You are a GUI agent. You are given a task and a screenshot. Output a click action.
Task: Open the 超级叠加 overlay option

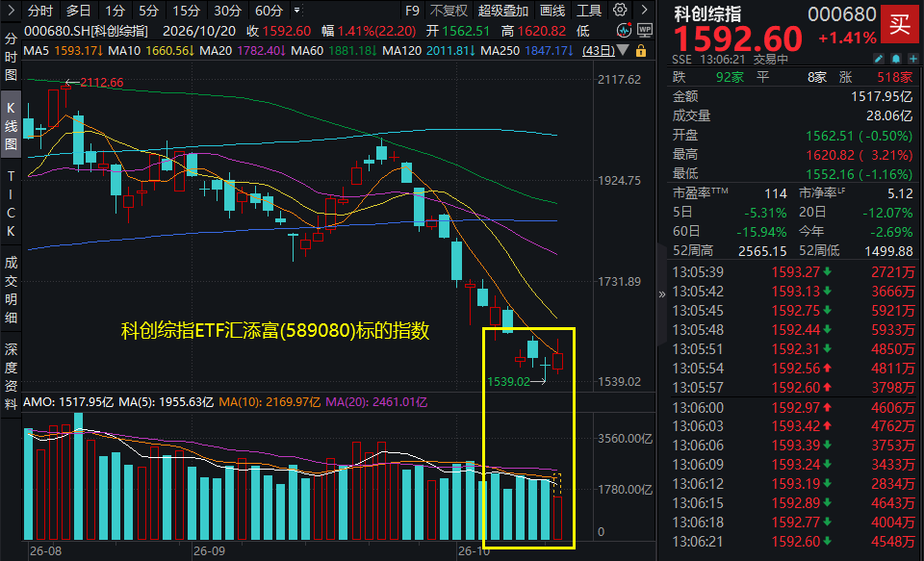(502, 11)
